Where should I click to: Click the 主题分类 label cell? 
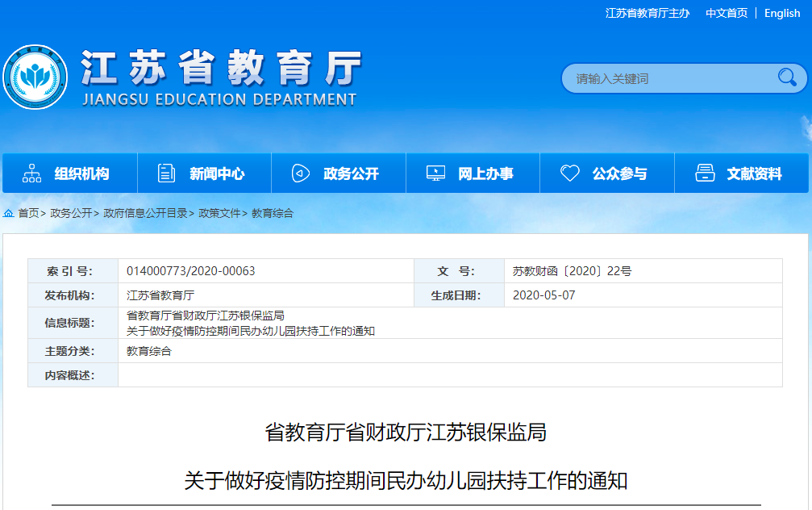point(73,351)
